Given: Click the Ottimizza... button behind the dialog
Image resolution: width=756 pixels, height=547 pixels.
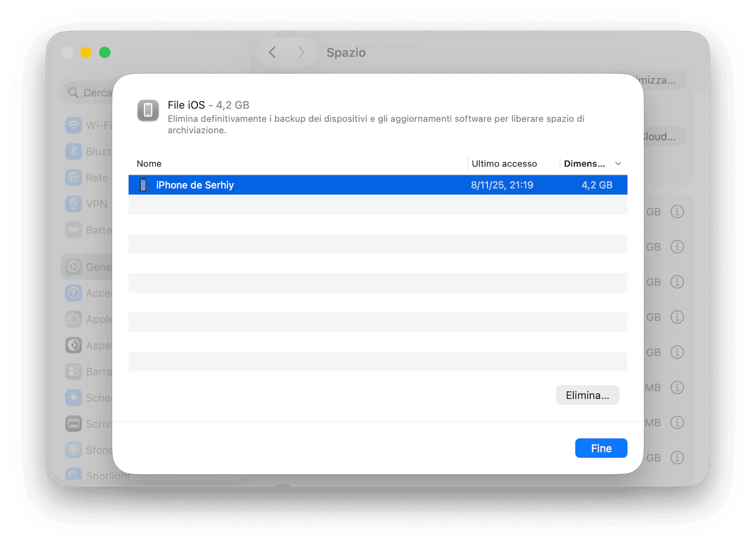Looking at the screenshot, I should point(664,80).
